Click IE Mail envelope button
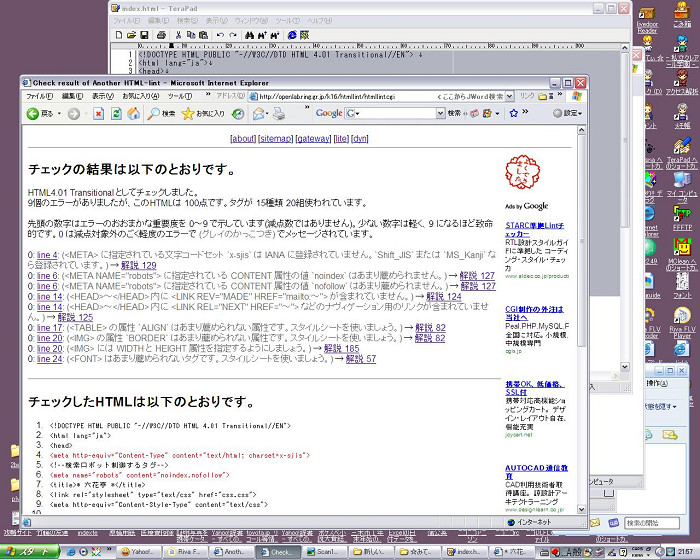 pyautogui.click(x=258, y=114)
